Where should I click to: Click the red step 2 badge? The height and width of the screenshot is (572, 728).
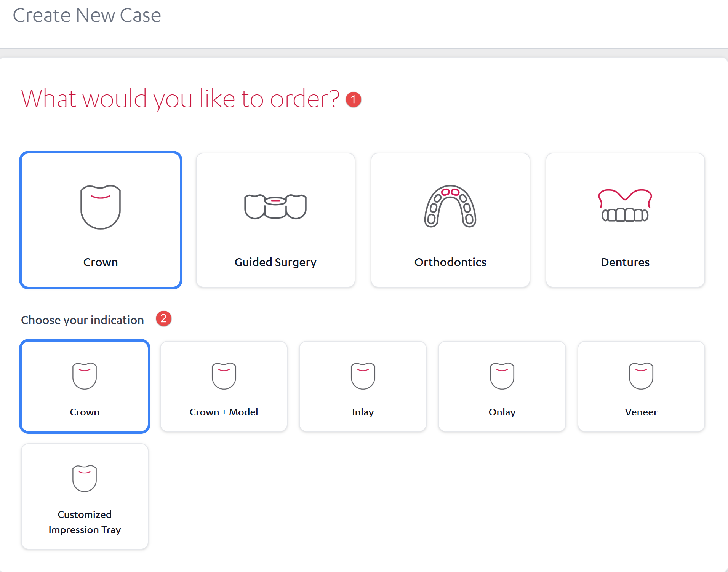point(164,318)
